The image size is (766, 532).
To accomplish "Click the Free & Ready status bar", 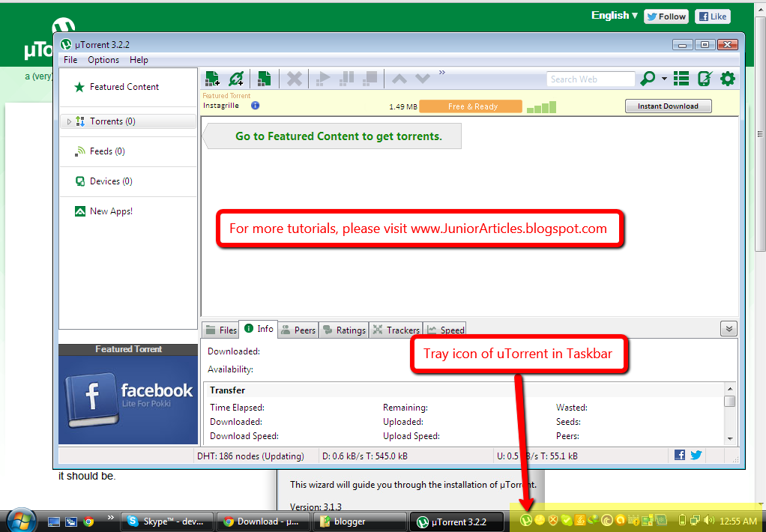I will 471,106.
